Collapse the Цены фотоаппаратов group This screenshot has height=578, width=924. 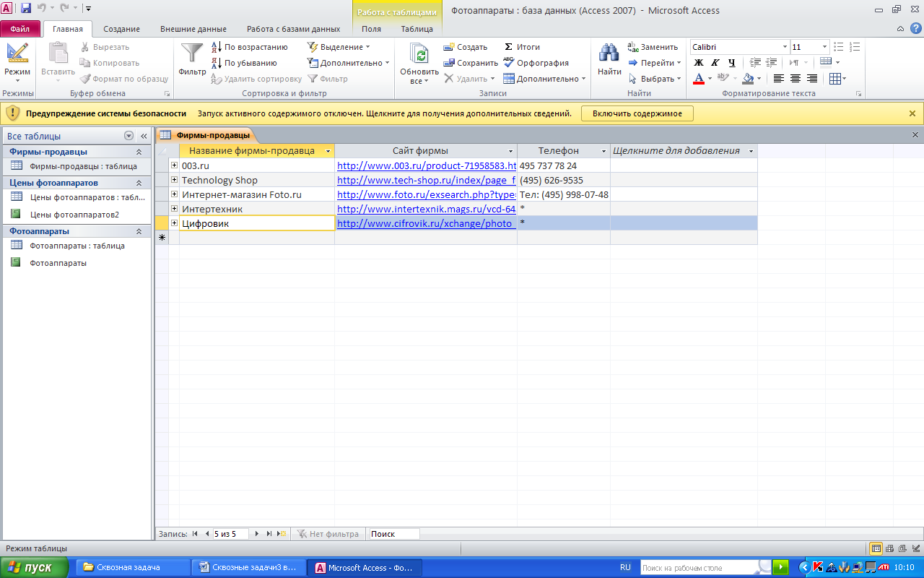139,183
